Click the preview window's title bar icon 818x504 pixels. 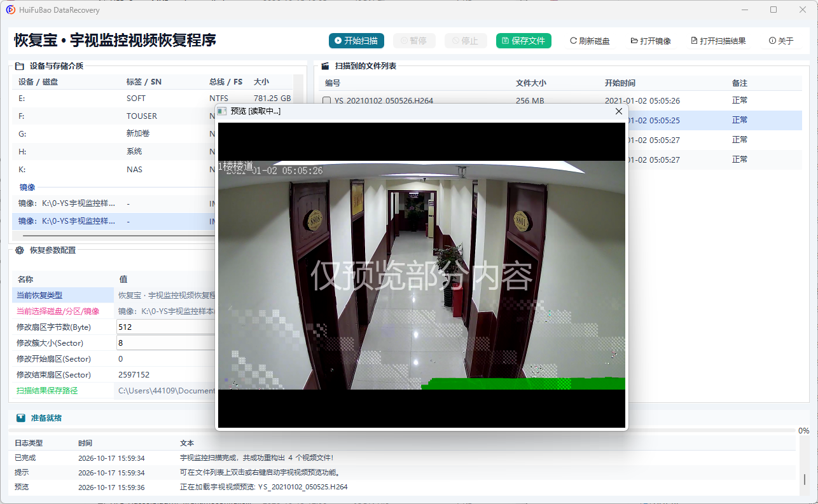[x=222, y=111]
